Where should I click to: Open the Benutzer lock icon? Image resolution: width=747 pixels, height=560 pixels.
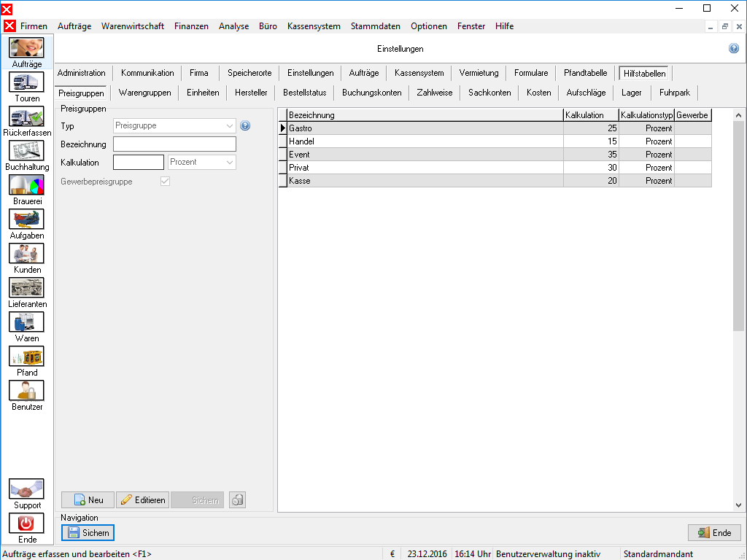[27, 391]
